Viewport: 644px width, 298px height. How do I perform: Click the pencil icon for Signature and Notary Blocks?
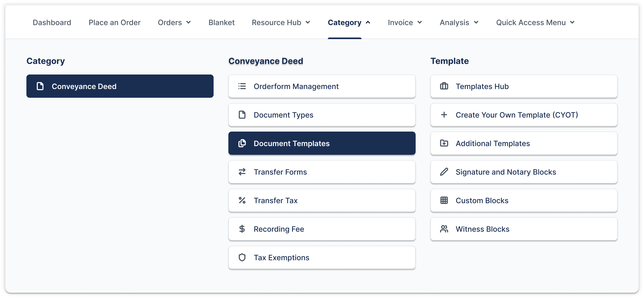pos(444,172)
